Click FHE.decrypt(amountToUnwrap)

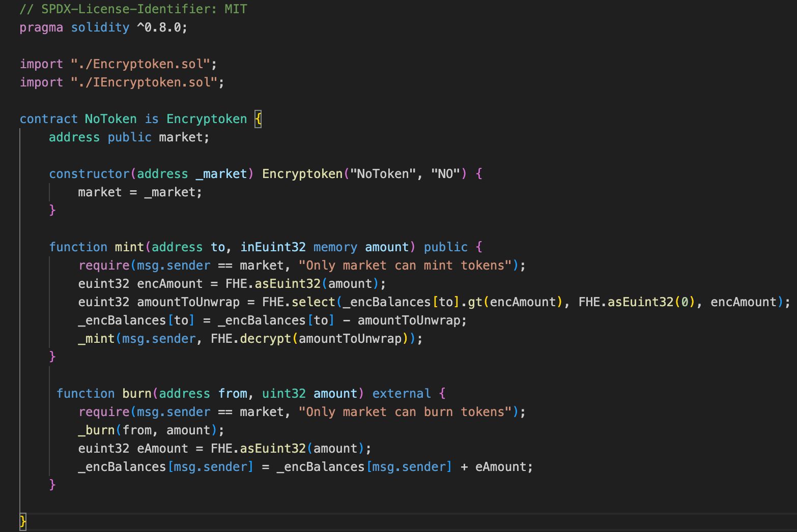309,338
